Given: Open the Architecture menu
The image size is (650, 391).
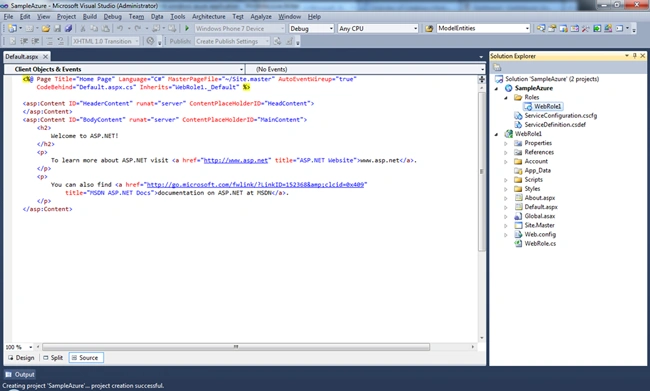Looking at the screenshot, I should point(209,17).
